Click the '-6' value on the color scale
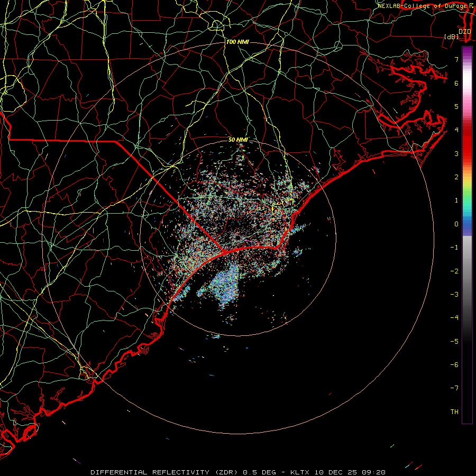The height and width of the screenshot is (476, 476). (454, 365)
